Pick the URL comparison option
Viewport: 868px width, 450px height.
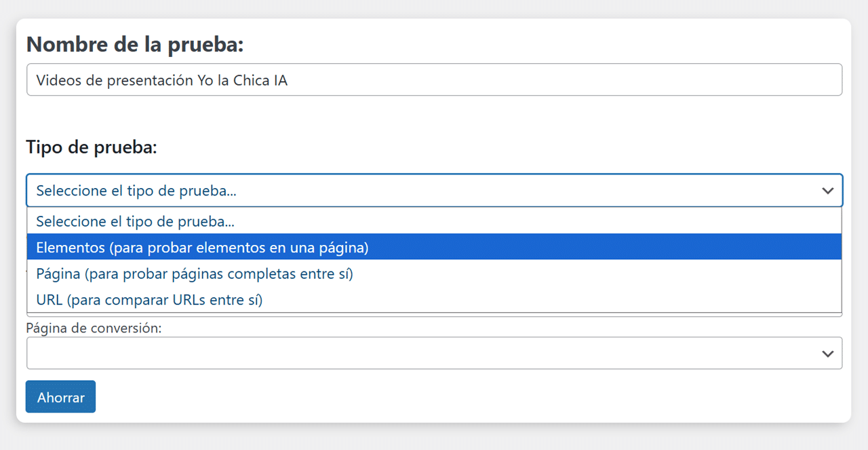point(149,300)
